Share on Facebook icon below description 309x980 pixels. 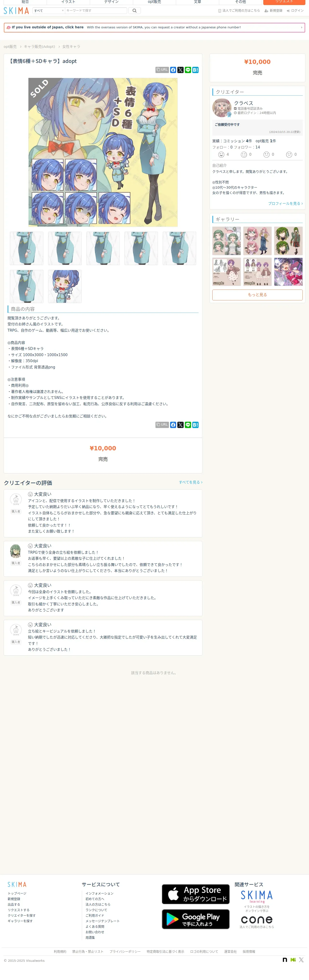[173, 425]
